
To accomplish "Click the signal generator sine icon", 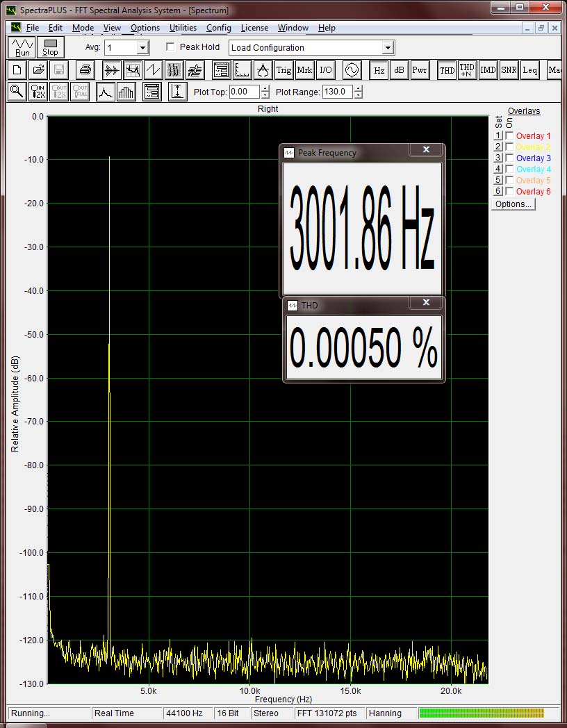I will 352,70.
